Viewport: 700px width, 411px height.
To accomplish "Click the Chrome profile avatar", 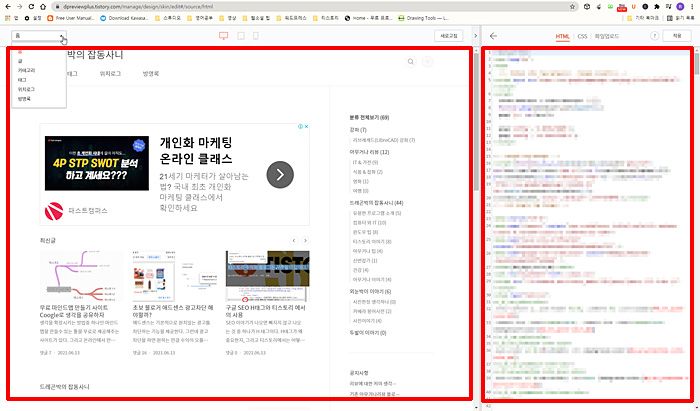I will click(680, 7).
